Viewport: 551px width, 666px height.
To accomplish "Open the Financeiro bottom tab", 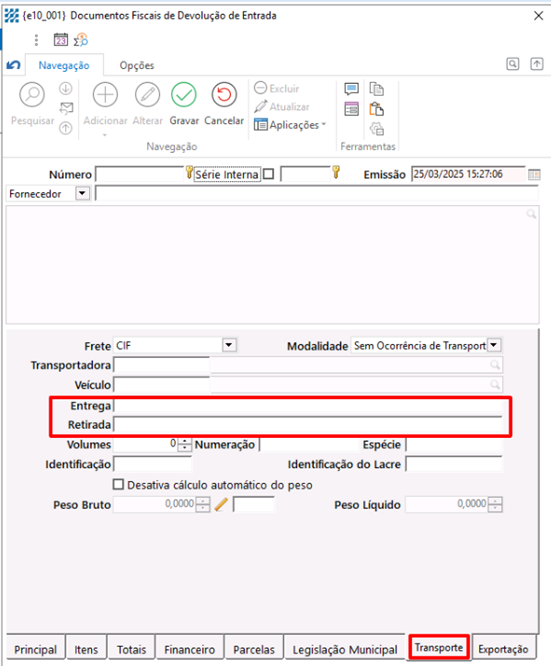I will 189,649.
